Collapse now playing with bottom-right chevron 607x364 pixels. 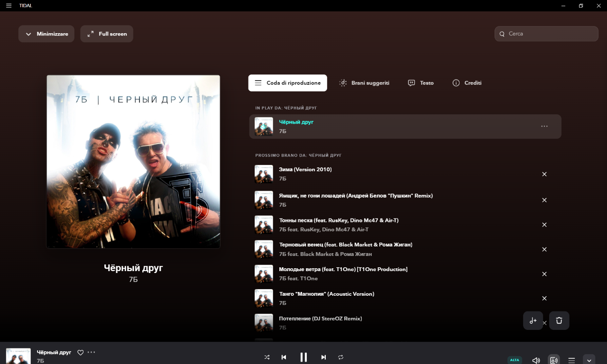[589, 360]
